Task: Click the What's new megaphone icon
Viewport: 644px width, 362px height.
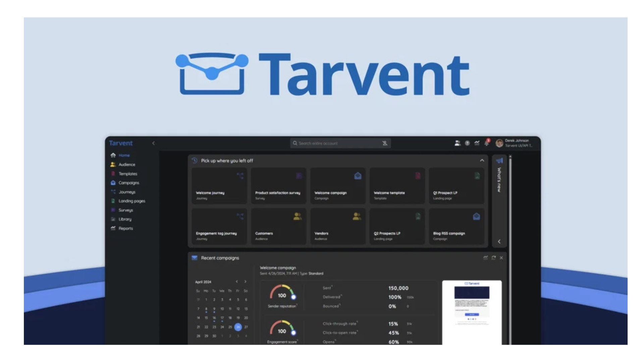Action: (499, 161)
